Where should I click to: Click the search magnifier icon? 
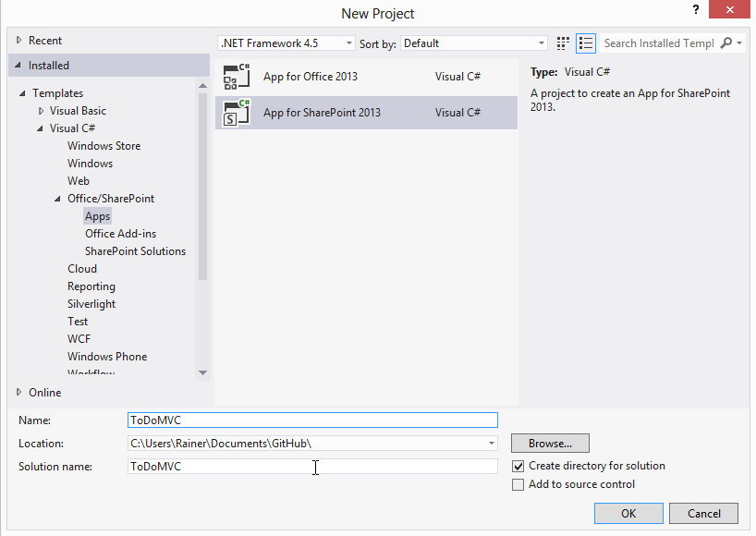pos(726,43)
